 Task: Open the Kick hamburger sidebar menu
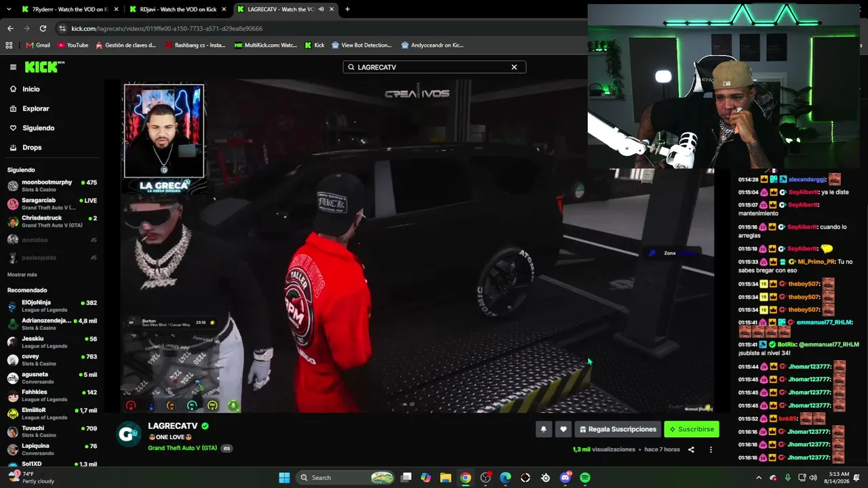[x=13, y=67]
